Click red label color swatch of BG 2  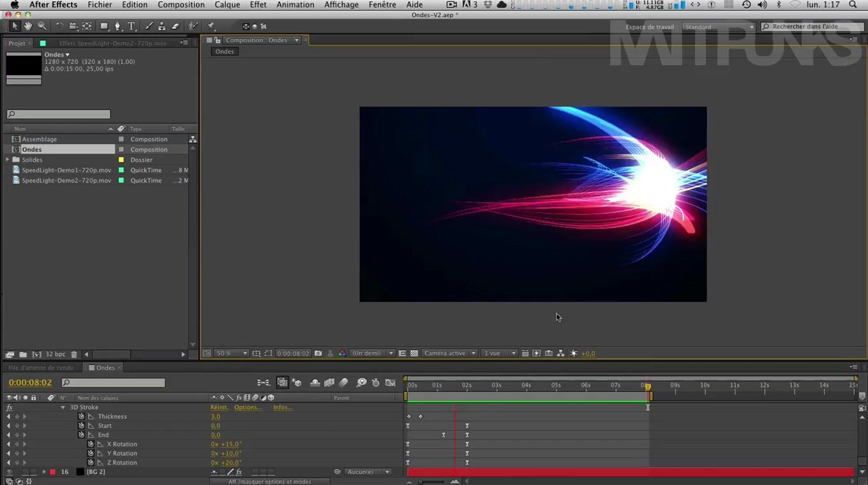pyautogui.click(x=52, y=472)
